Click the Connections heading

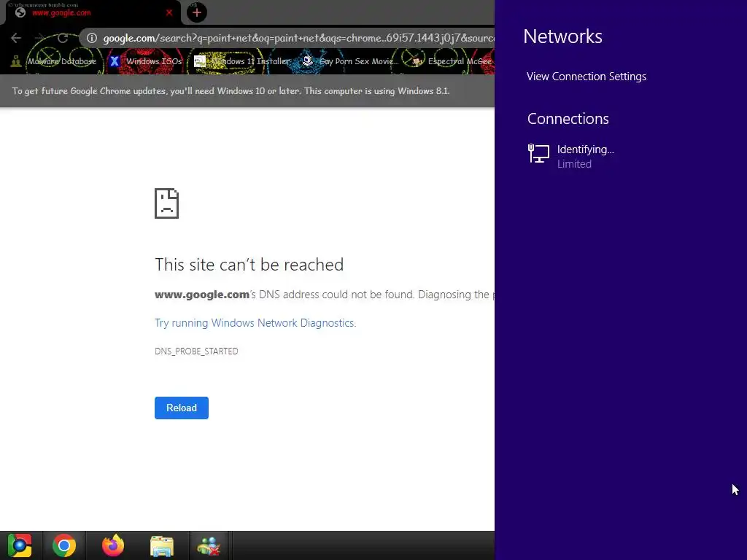coord(568,119)
